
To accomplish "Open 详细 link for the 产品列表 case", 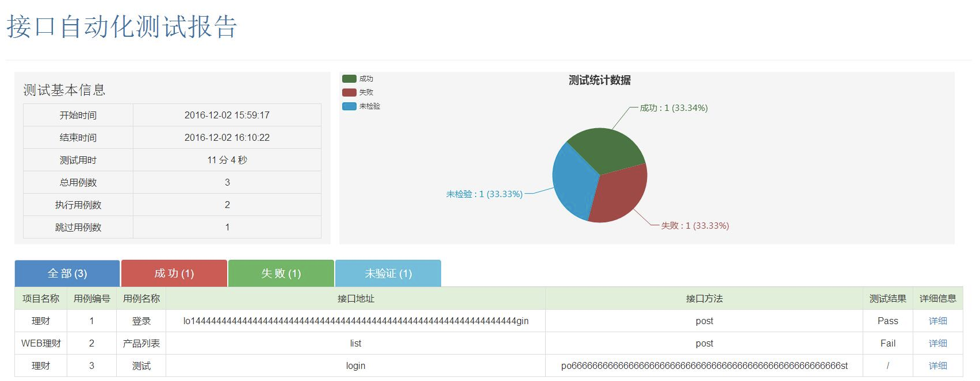I will (937, 344).
